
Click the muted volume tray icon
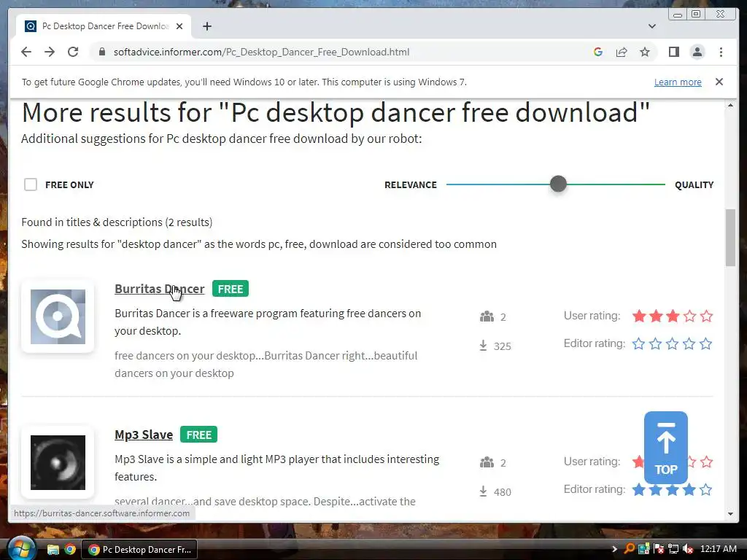[688, 549]
